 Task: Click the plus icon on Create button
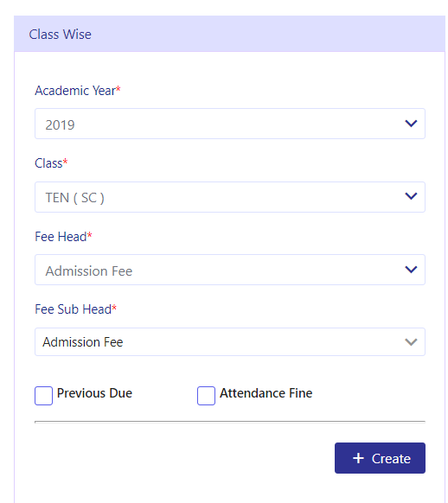click(358, 458)
